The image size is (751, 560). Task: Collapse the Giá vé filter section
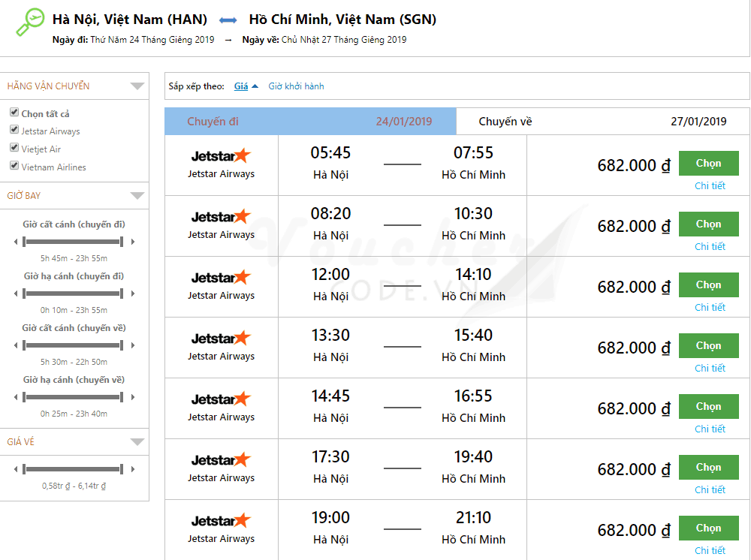point(137,442)
